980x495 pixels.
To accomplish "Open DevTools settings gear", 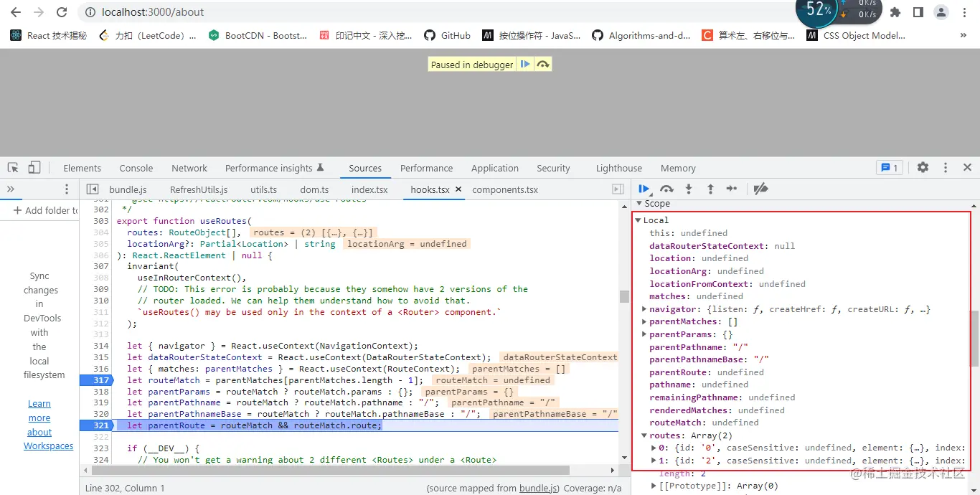I will pyautogui.click(x=923, y=167).
